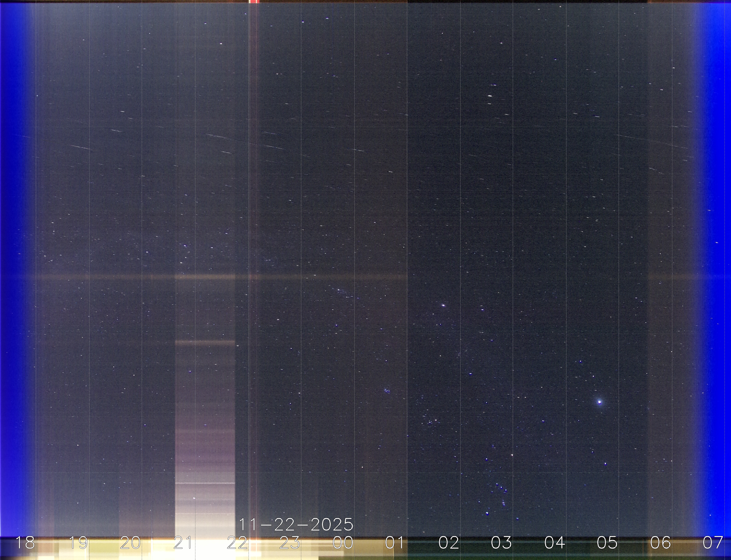Click the 03 hour label
This screenshot has width=731, height=560.
click(501, 543)
